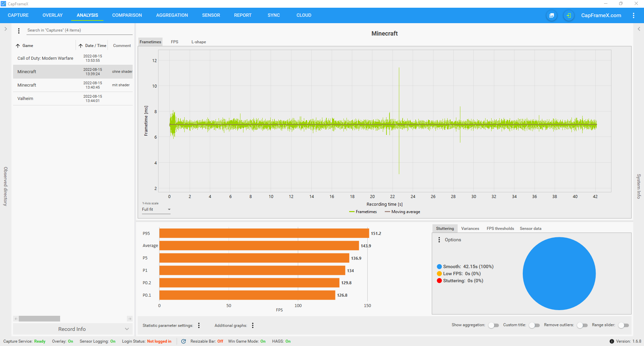Viewport: 644px width, 346px height.
Task: Select Minecraft capture with mit shader
Action: [x=73, y=85]
